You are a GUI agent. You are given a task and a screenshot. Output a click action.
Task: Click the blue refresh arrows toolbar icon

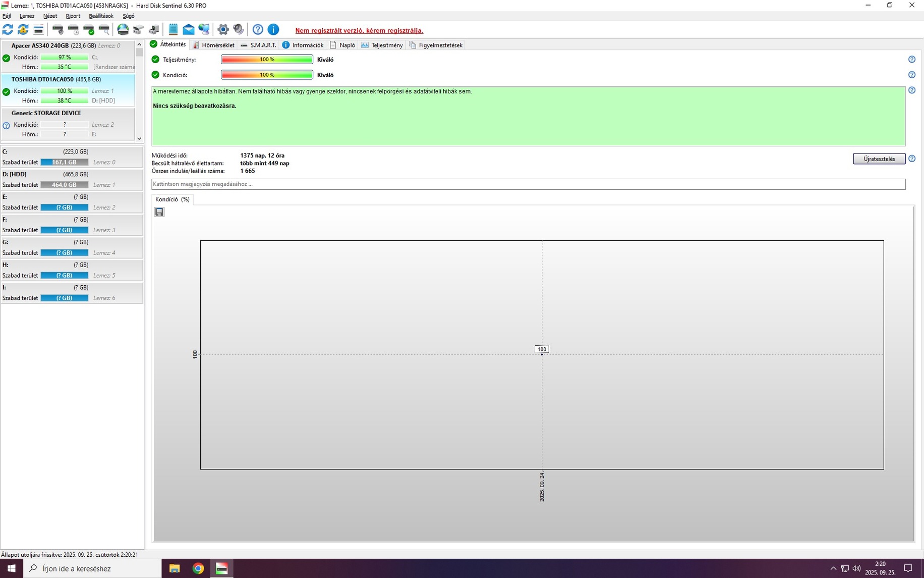point(8,30)
